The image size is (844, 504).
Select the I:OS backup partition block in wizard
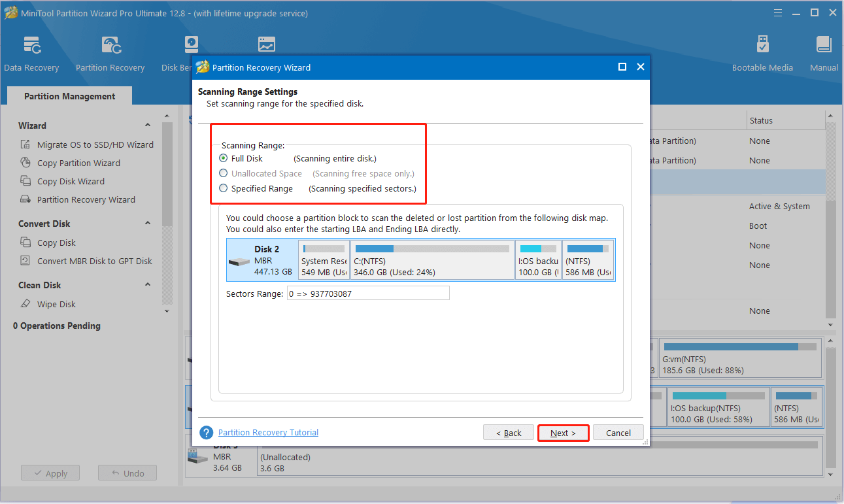click(539, 260)
